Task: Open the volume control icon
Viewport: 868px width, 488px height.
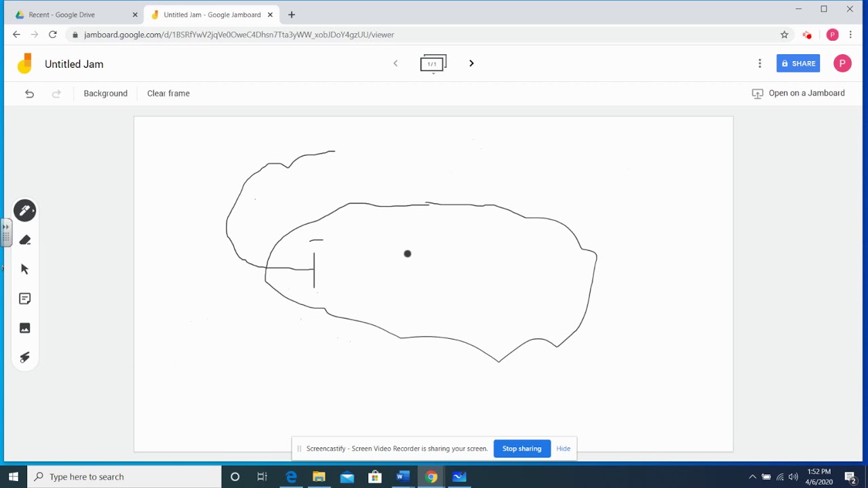Action: [x=793, y=477]
